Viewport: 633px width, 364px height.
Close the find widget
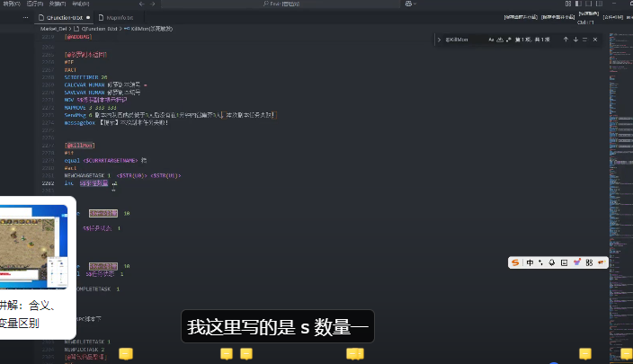pos(597,40)
